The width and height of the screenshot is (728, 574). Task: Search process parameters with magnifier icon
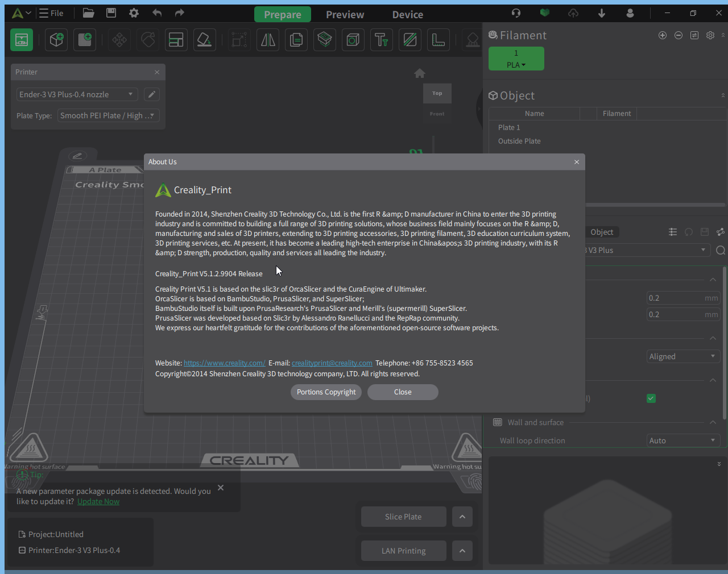[x=721, y=251]
